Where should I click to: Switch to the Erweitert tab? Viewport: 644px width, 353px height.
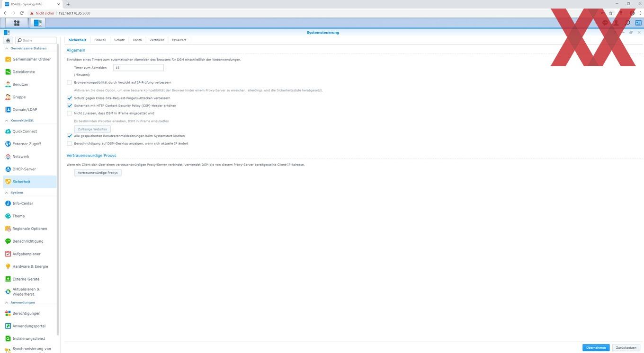tap(179, 40)
